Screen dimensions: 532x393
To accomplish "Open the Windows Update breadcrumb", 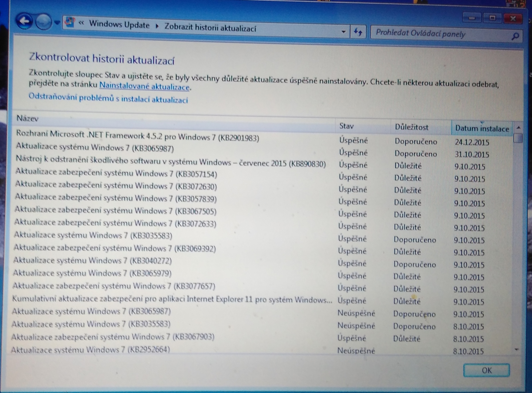I will point(119,24).
